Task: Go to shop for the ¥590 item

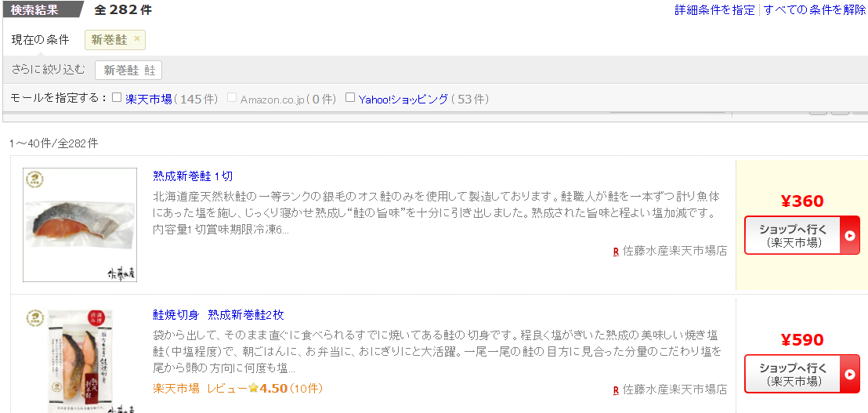Action: tap(792, 374)
